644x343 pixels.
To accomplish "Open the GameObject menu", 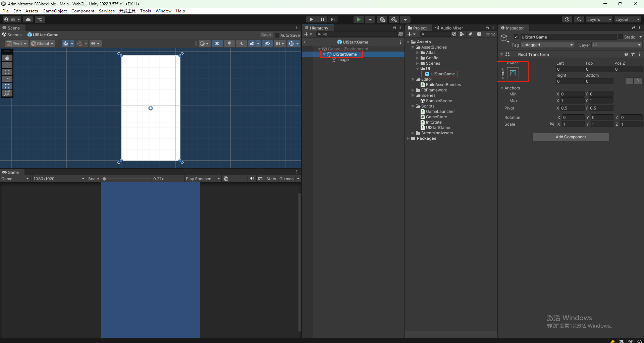I will 55,11.
